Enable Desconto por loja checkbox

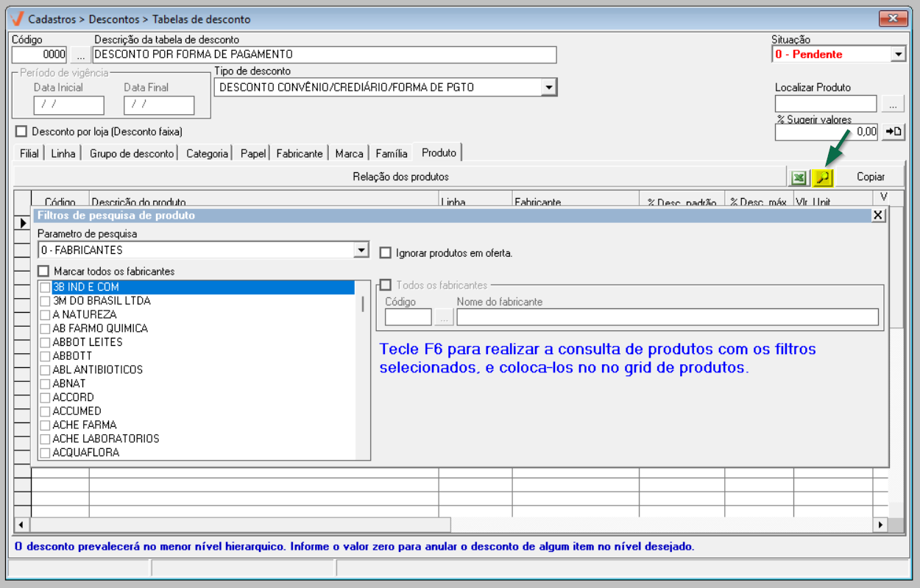21,131
